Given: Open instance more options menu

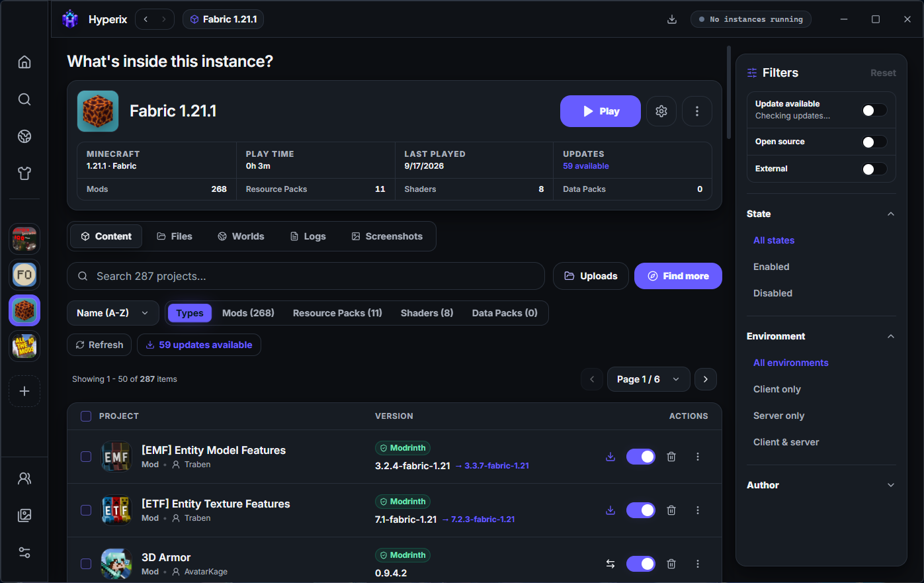Looking at the screenshot, I should pyautogui.click(x=697, y=111).
